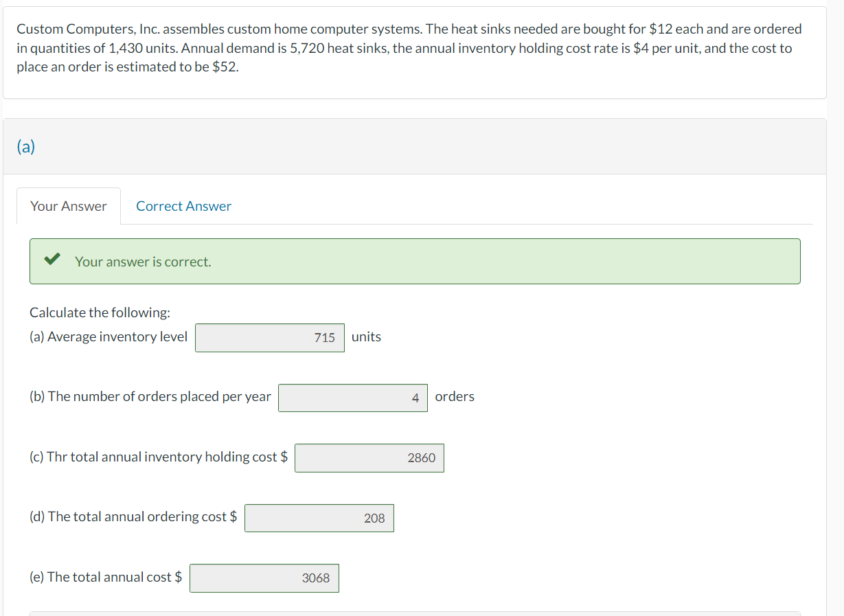Click the 'units' label after the 715 field
The width and height of the screenshot is (844, 616).
[366, 336]
